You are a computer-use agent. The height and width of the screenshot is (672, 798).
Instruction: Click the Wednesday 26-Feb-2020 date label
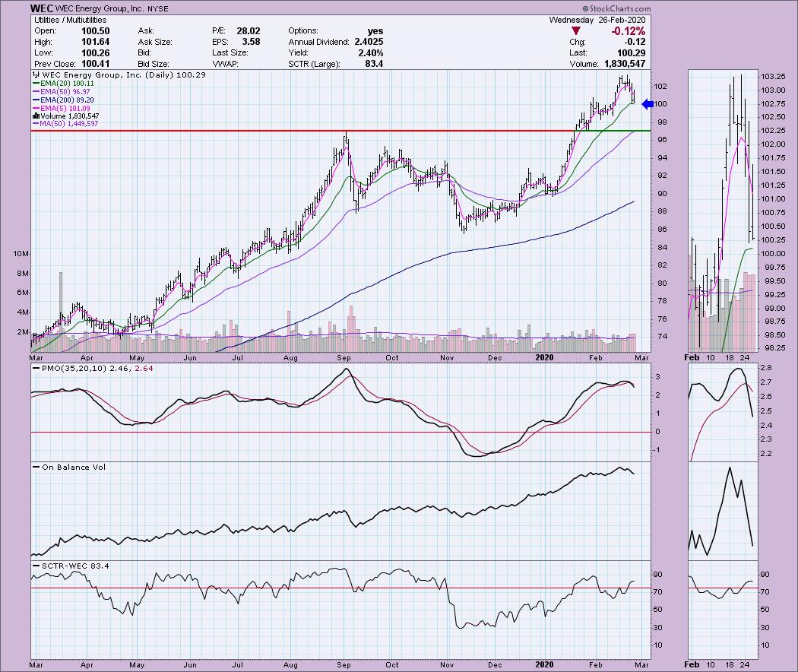597,20
